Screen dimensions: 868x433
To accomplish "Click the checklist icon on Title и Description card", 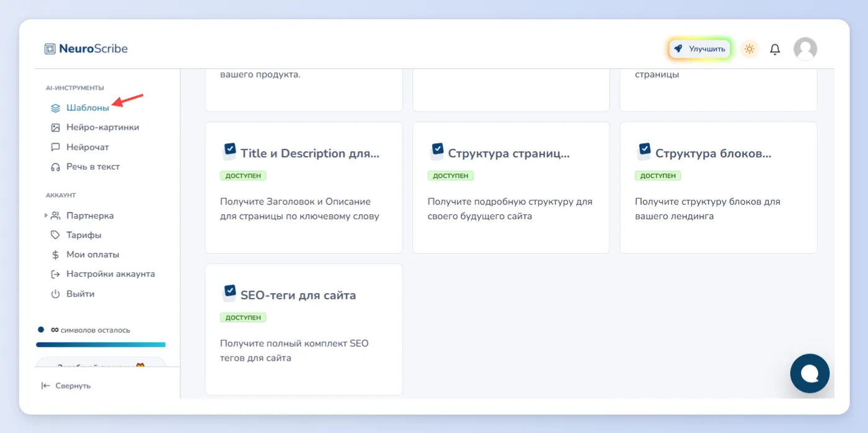I will point(229,151).
